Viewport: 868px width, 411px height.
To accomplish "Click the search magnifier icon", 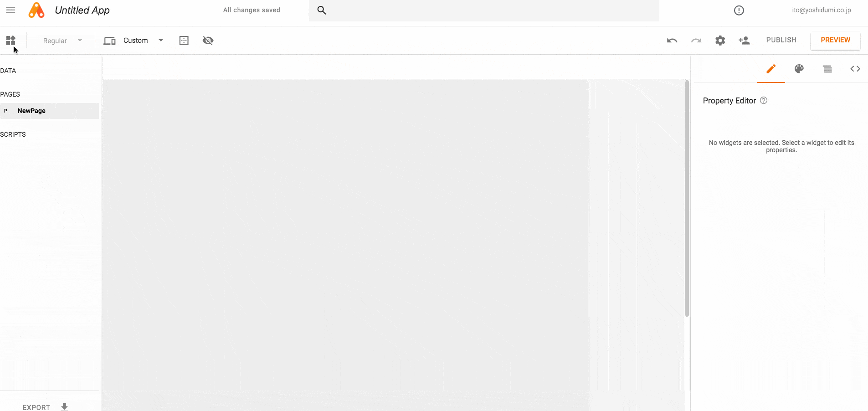I will click(x=322, y=10).
